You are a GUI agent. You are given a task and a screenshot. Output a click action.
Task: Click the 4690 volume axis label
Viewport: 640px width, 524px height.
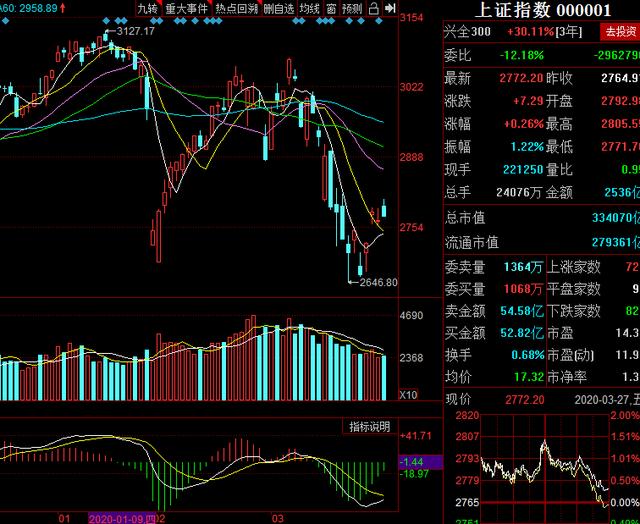(411, 315)
